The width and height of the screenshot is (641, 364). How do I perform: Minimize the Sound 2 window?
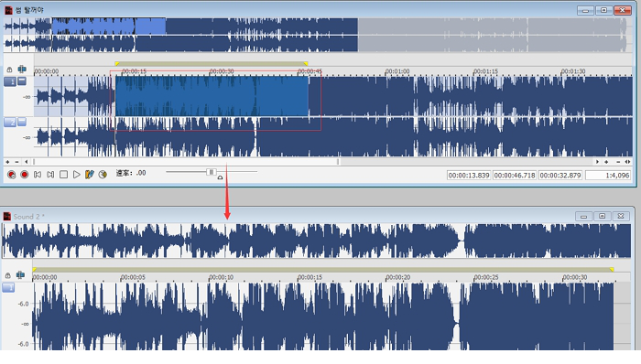[x=584, y=216]
